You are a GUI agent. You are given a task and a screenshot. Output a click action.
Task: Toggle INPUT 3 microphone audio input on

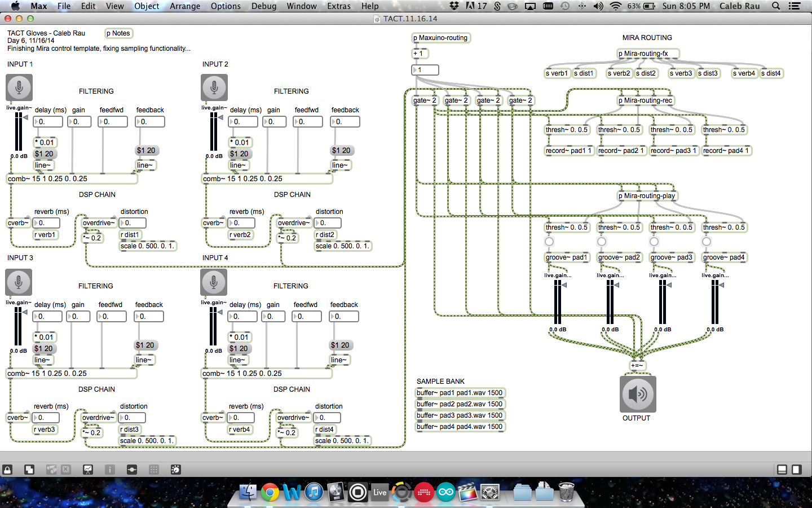[19, 282]
